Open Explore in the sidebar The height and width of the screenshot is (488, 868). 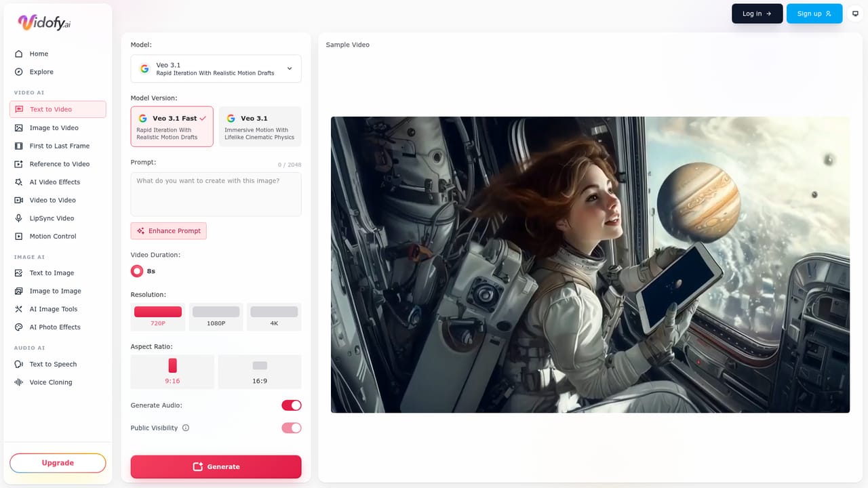(58, 72)
